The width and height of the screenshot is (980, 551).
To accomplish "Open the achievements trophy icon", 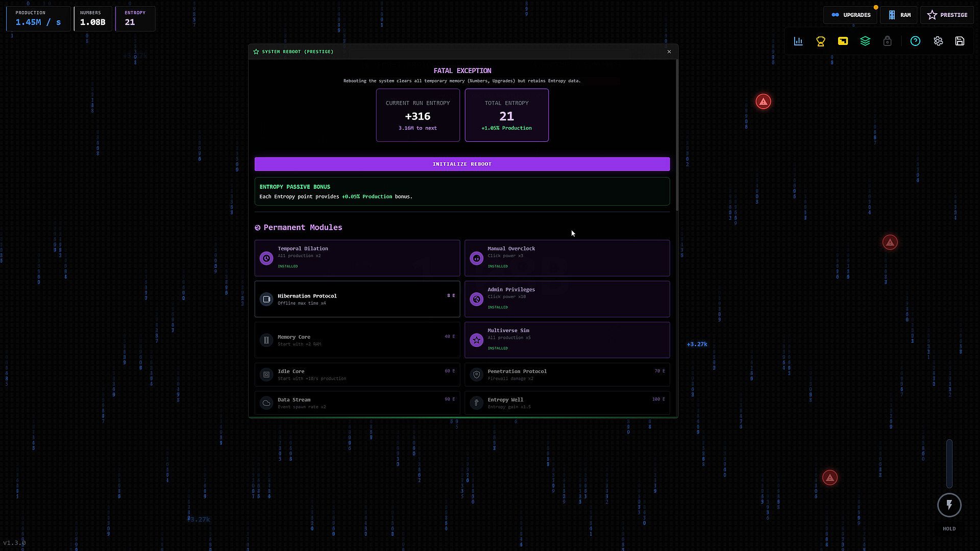I will coord(821,41).
